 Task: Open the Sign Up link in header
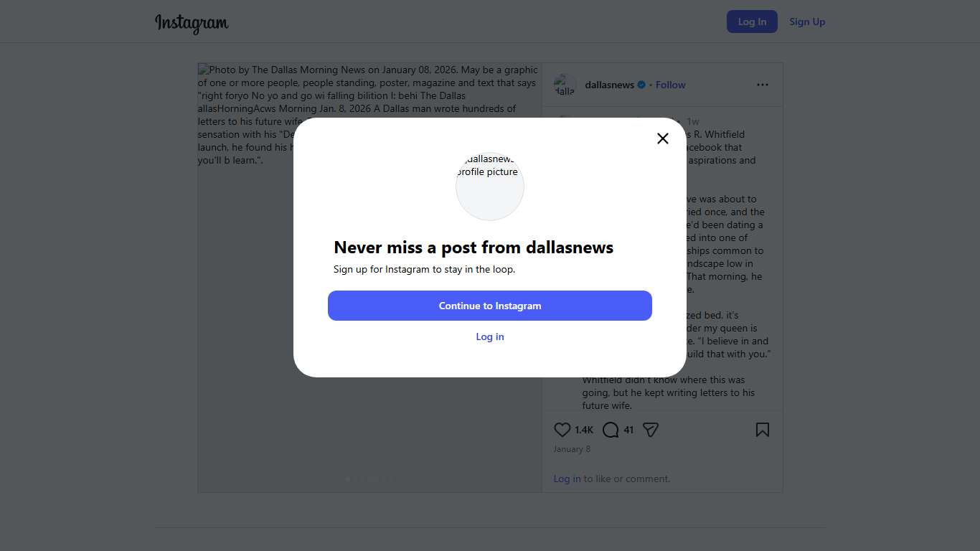tap(807, 22)
